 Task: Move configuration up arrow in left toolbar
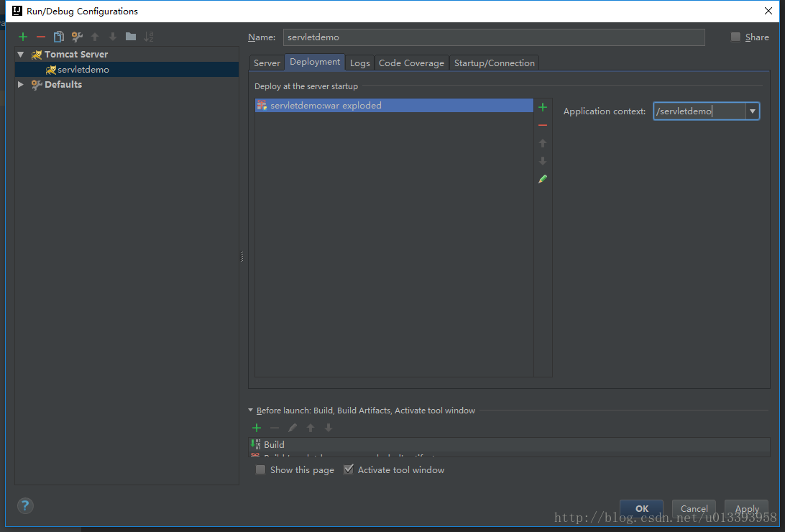point(95,37)
